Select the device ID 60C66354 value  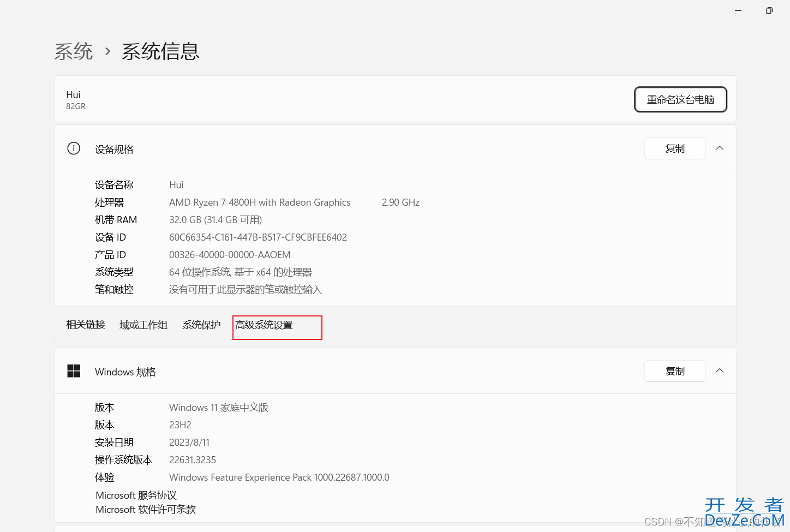[x=258, y=237]
